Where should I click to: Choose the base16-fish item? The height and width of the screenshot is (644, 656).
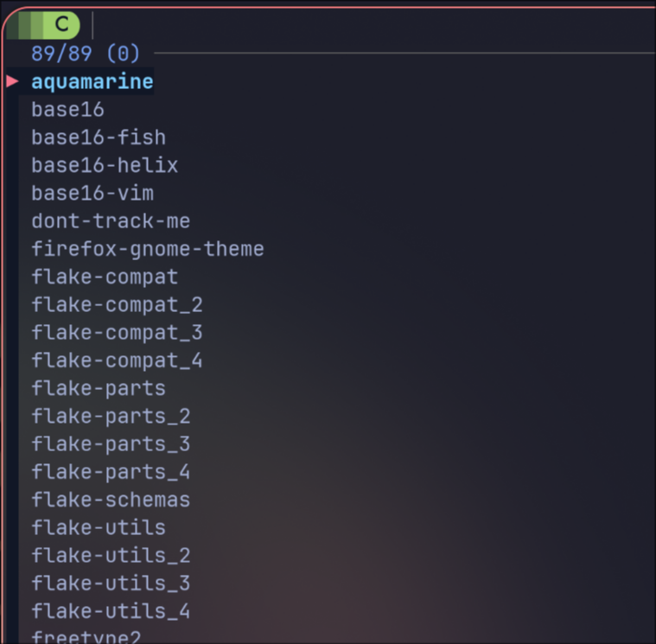(99, 137)
